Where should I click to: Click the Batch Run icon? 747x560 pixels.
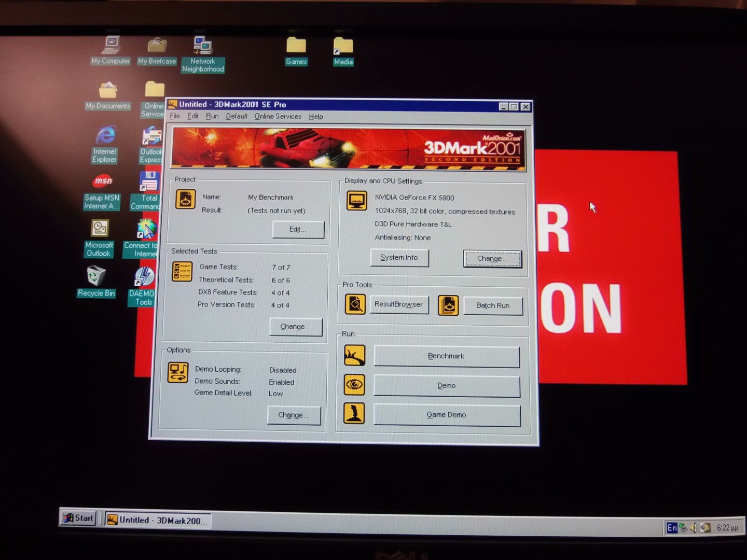click(x=448, y=305)
